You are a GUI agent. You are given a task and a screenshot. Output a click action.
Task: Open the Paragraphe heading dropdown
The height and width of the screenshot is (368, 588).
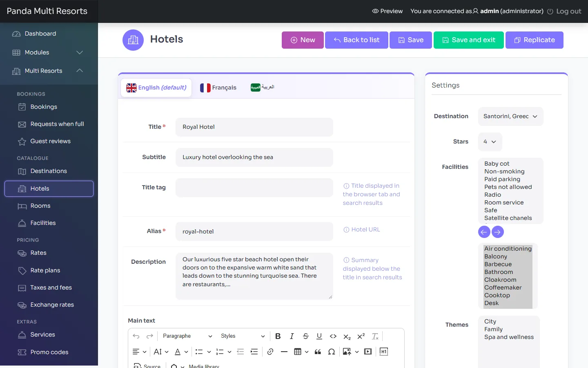[x=187, y=336]
